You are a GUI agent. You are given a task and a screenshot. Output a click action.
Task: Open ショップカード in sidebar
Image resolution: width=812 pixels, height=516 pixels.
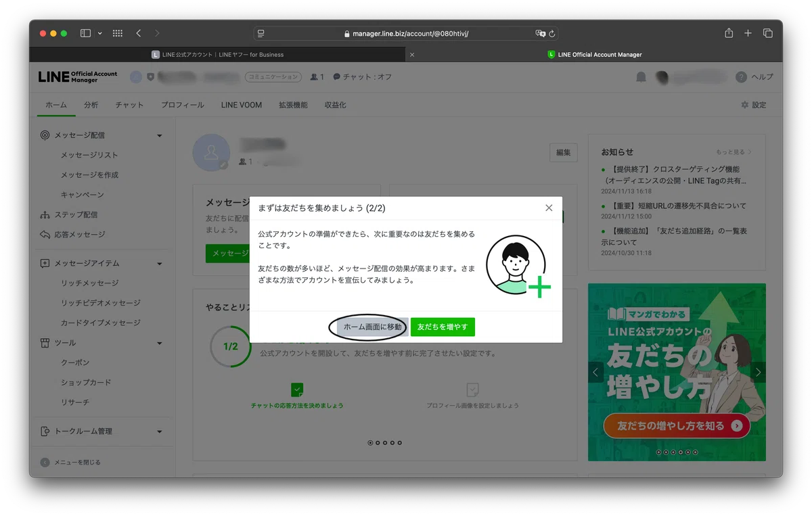click(86, 382)
